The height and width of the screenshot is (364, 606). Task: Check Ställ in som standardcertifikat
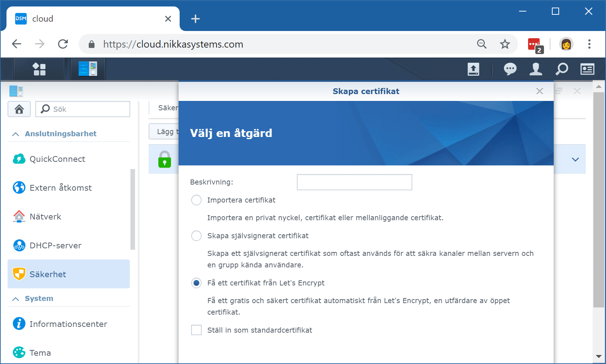click(196, 330)
